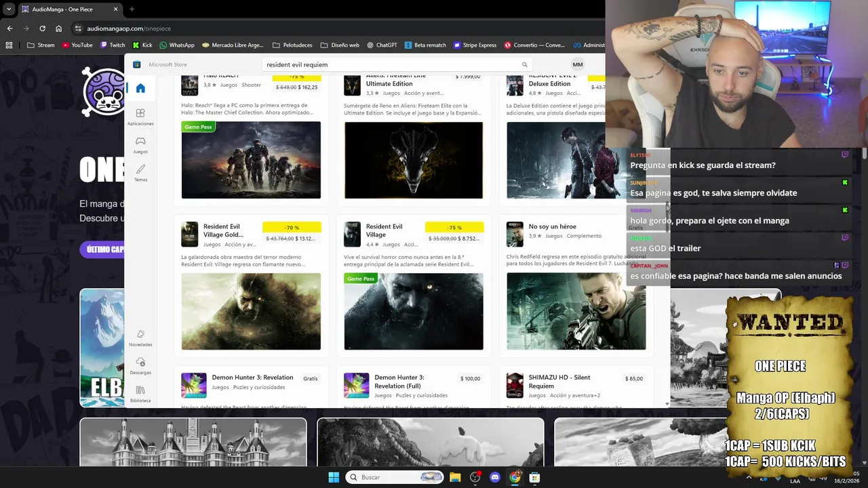The image size is (868, 488).
Task: Click the Store scrollbar down arrow
Action: (667, 404)
